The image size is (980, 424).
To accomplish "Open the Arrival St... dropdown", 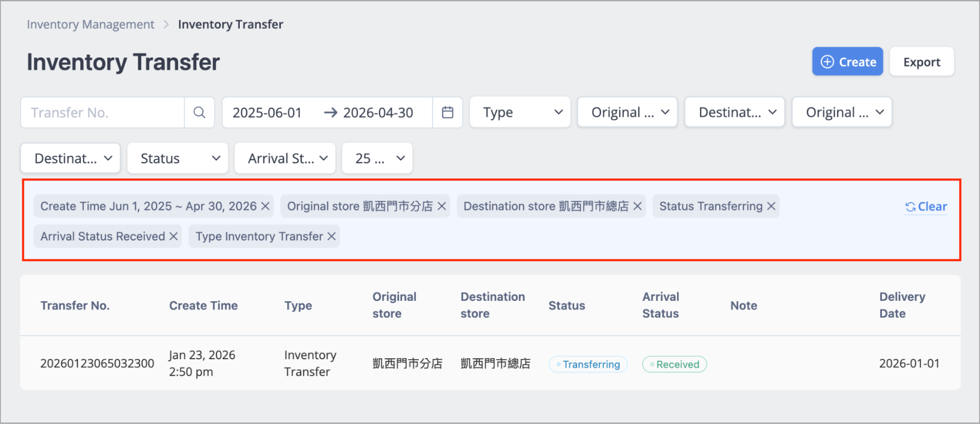I will (285, 158).
